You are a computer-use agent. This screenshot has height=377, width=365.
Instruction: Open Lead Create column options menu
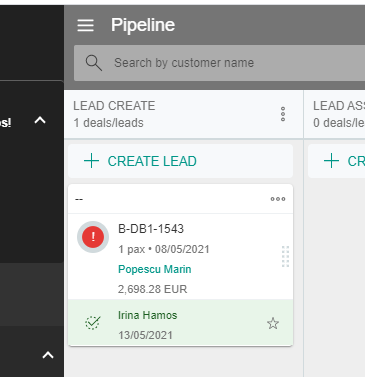[283, 114]
